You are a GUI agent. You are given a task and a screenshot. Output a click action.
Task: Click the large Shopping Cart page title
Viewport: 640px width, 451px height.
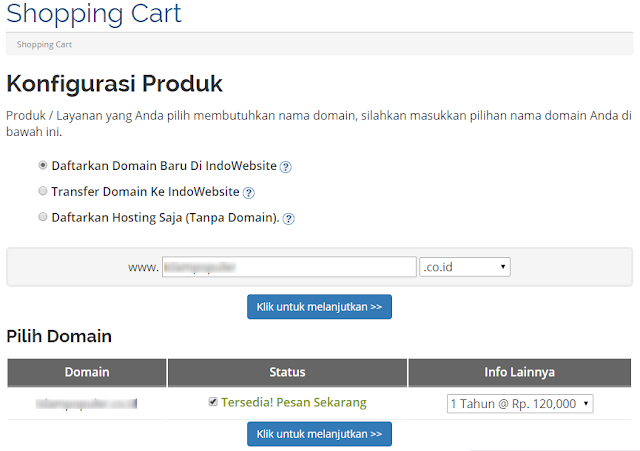click(x=94, y=14)
